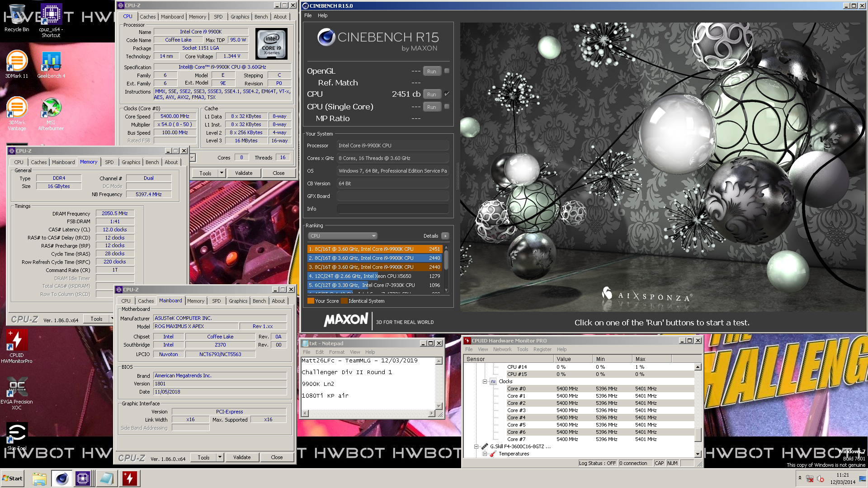Click the Cinebench taskbar icon
Viewport: 868px width, 488px height.
[61, 479]
